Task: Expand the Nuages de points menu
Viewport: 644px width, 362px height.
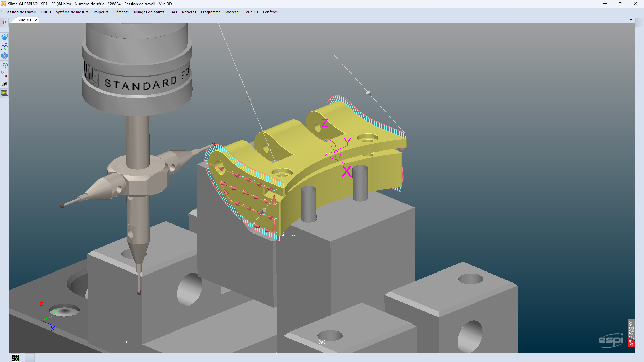Action: [149, 12]
